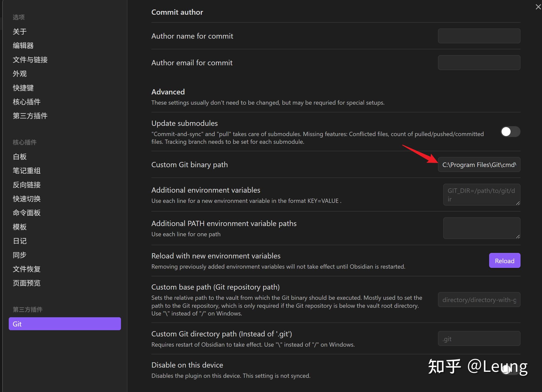This screenshot has height=392, width=542.
Task: Open 第三方插件 community plugins settings
Action: (x=30, y=116)
